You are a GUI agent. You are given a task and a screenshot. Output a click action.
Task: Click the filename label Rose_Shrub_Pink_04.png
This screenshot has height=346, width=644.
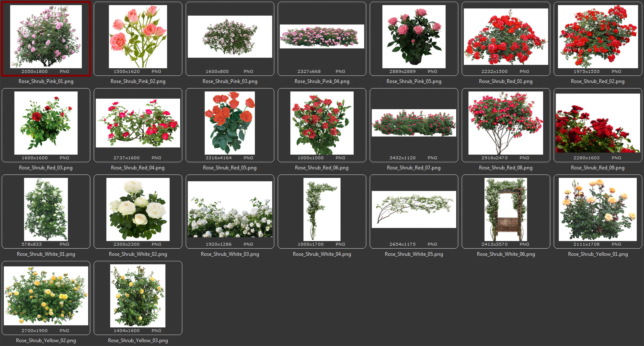(322, 81)
